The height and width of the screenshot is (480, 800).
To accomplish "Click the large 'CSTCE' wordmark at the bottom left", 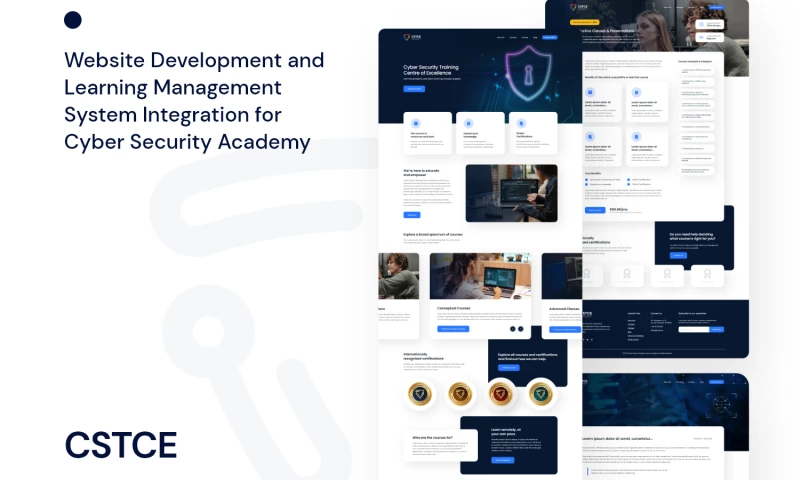I will pyautogui.click(x=121, y=445).
